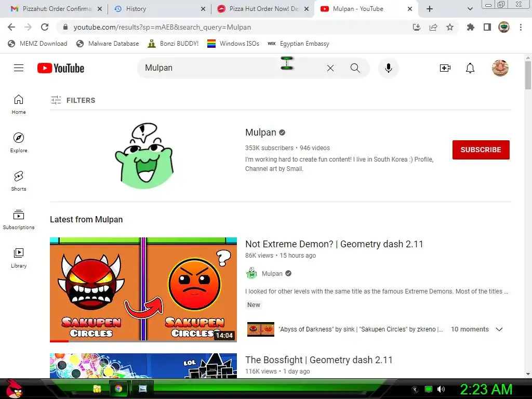The image size is (532, 399).
Task: Open the Windows ISOs bookmark
Action: [233, 44]
